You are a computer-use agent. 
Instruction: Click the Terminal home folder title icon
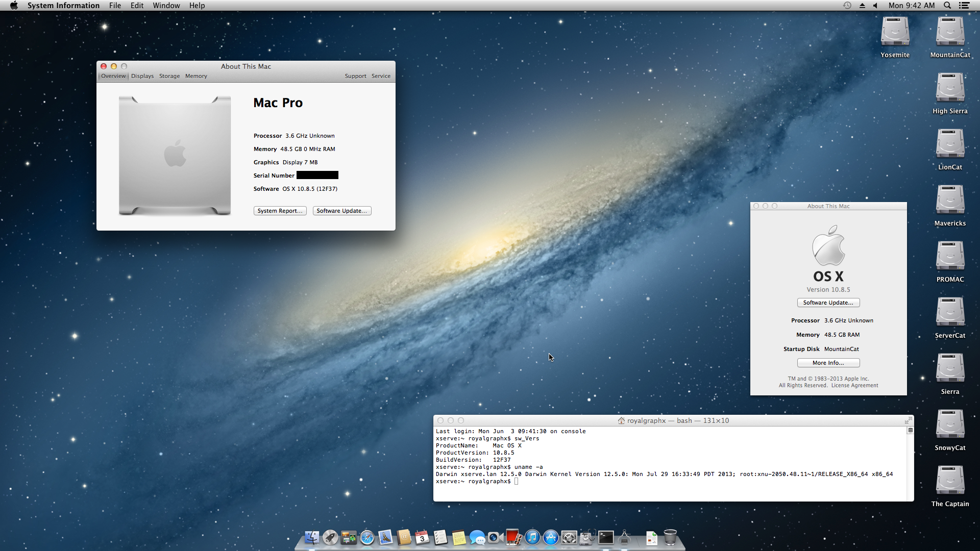[x=621, y=420]
